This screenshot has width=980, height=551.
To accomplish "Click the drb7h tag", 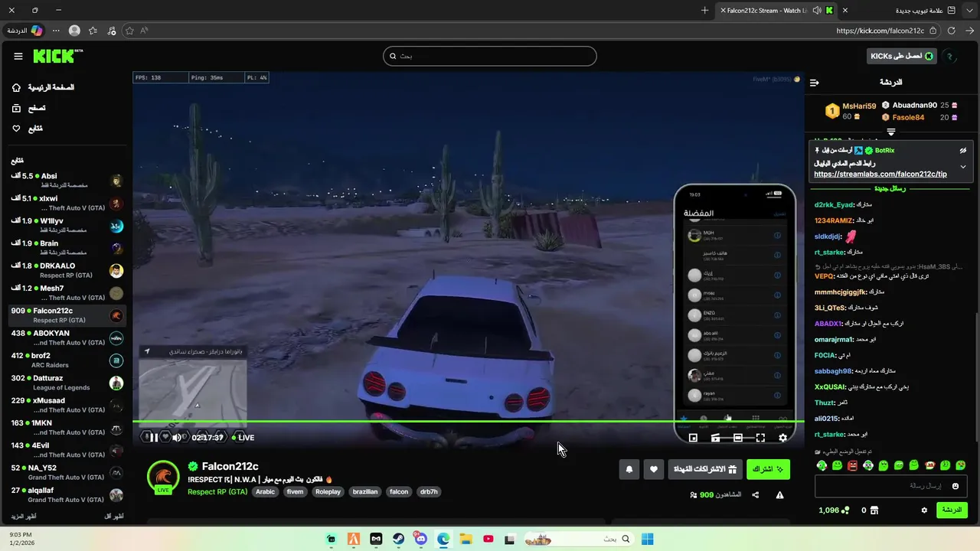I will point(429,492).
